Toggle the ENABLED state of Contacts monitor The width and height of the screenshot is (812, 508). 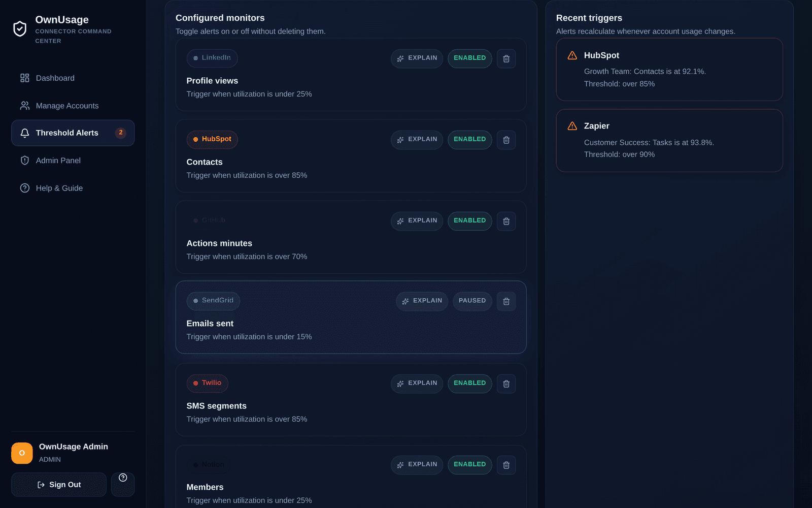(x=469, y=140)
